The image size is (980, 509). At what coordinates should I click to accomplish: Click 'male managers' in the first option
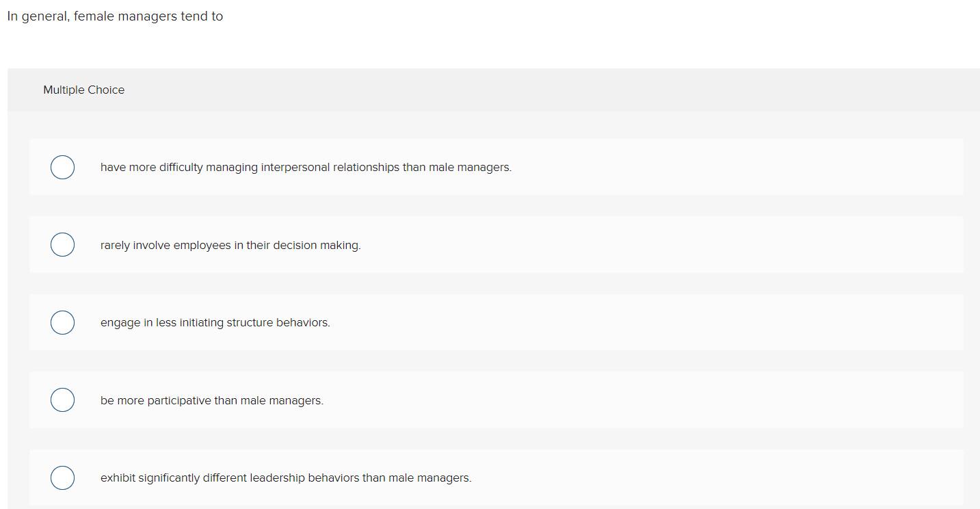(x=469, y=168)
